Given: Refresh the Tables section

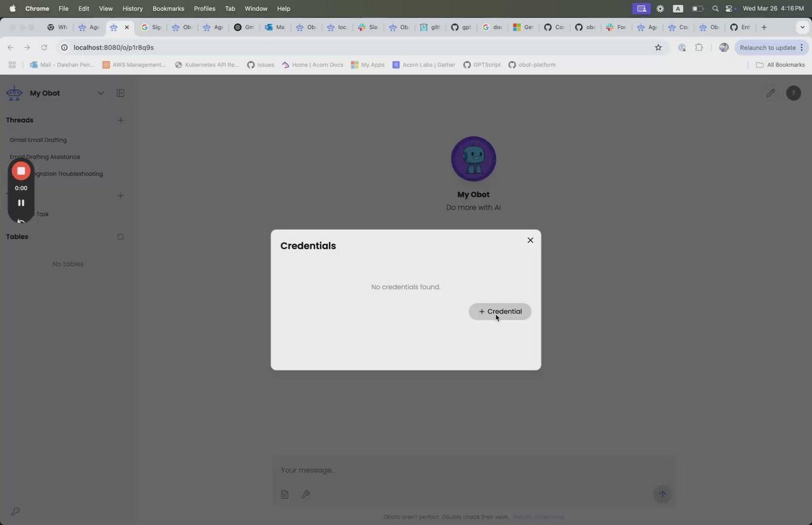Looking at the screenshot, I should [x=121, y=237].
